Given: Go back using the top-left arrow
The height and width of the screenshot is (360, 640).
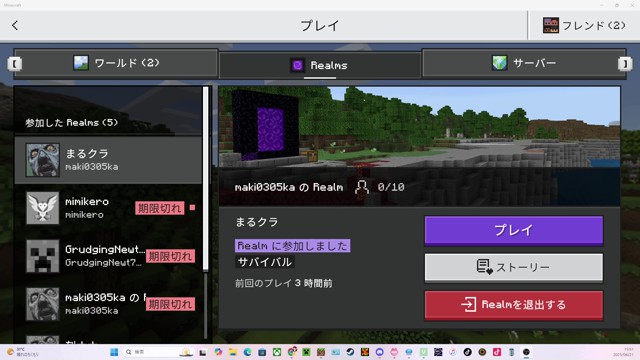Looking at the screenshot, I should 15,25.
